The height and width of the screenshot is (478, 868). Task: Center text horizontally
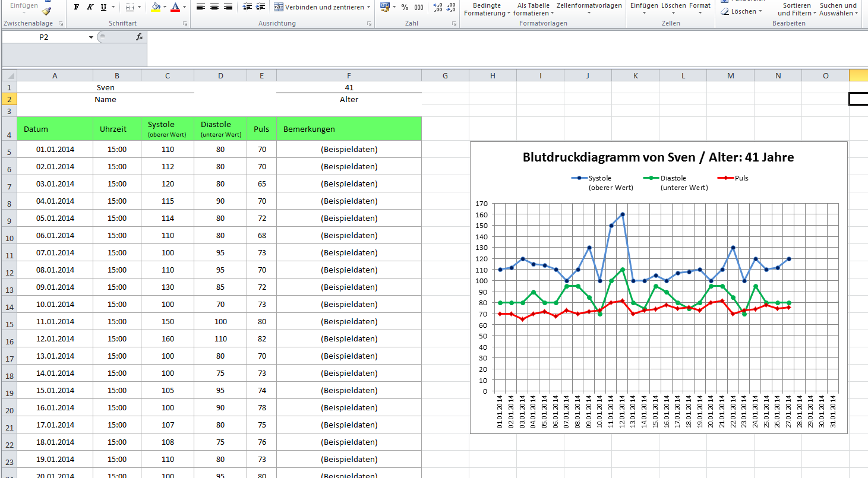click(x=214, y=7)
